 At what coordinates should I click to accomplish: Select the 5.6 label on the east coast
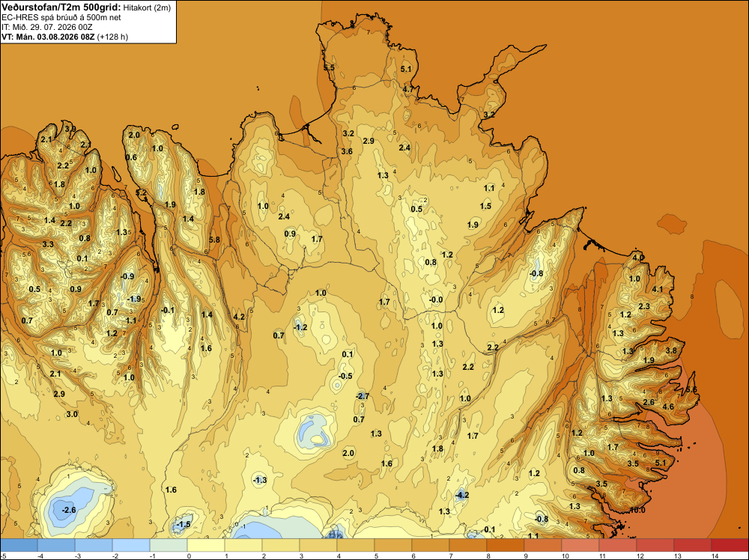pos(691,390)
